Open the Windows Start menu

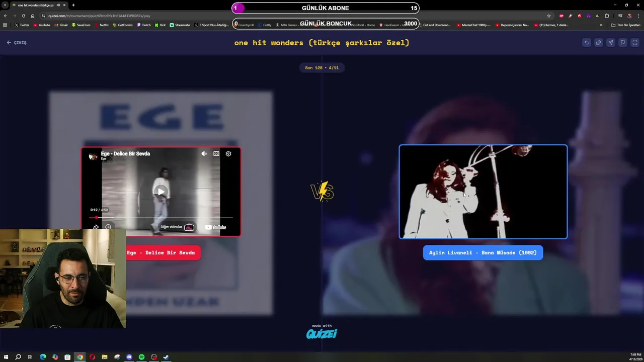(6, 357)
